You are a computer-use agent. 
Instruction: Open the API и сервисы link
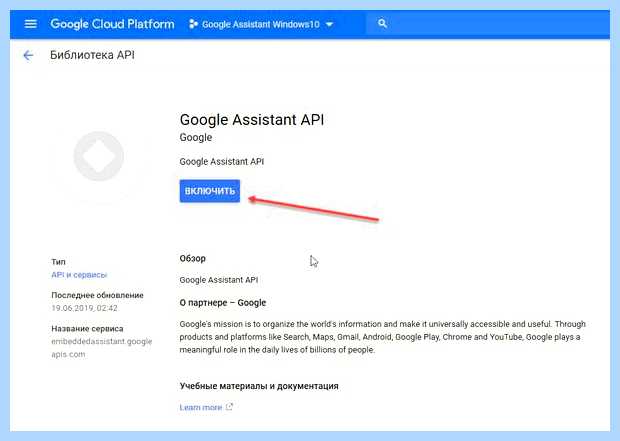pyautogui.click(x=79, y=274)
